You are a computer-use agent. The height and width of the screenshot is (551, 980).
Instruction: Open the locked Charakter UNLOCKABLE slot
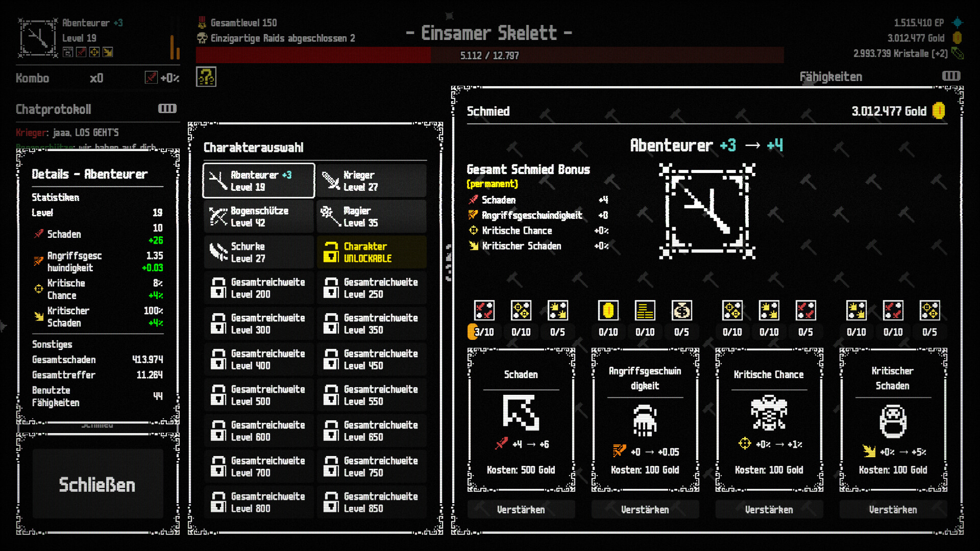click(x=372, y=252)
